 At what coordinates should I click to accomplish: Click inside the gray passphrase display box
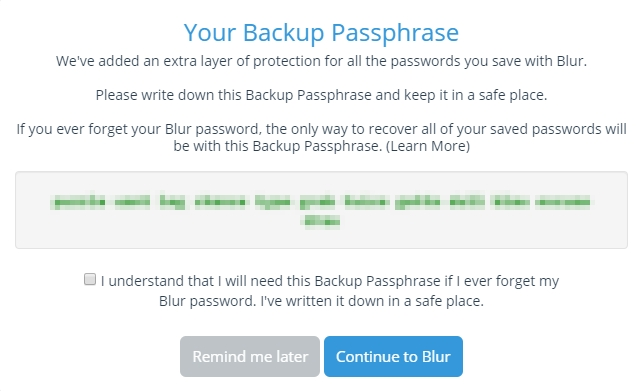(321, 210)
